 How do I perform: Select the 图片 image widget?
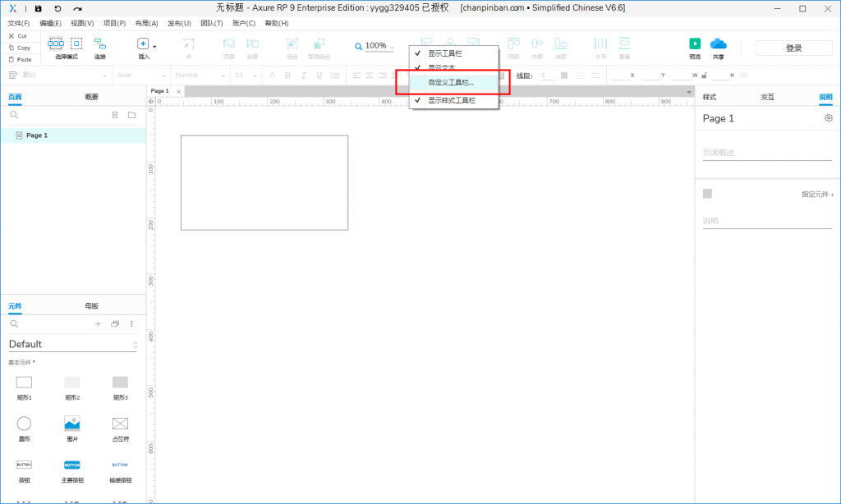[72, 424]
